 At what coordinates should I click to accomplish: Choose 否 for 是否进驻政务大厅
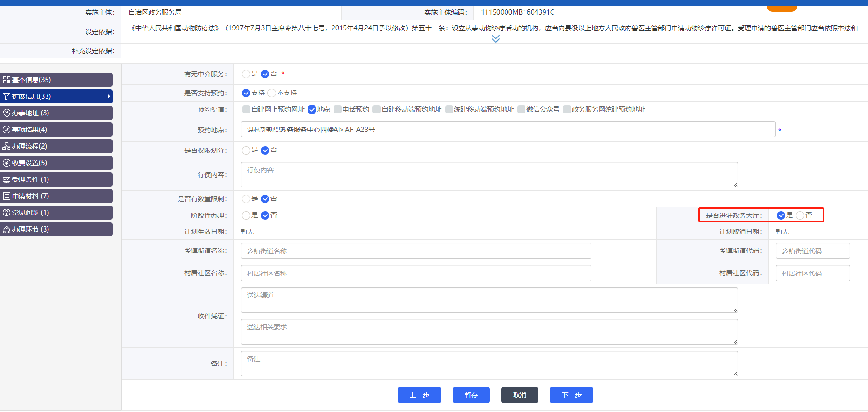(800, 215)
